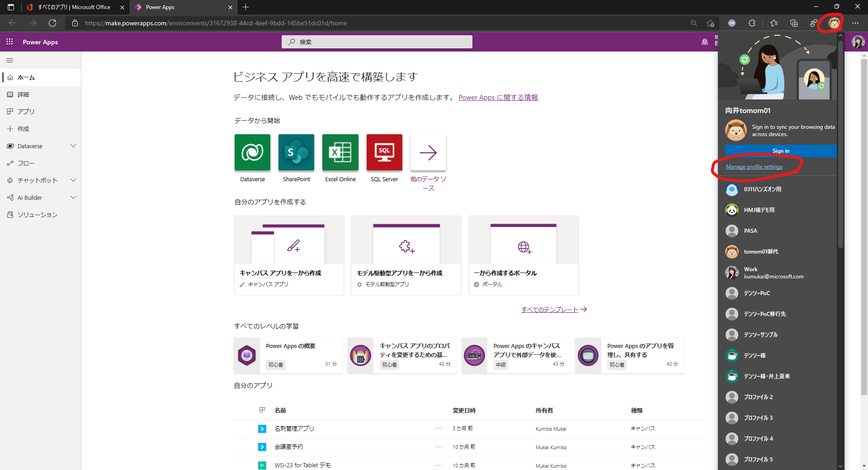Open the Power Apps app launcher waffle
Screen dimensions: 868x470
pos(9,42)
